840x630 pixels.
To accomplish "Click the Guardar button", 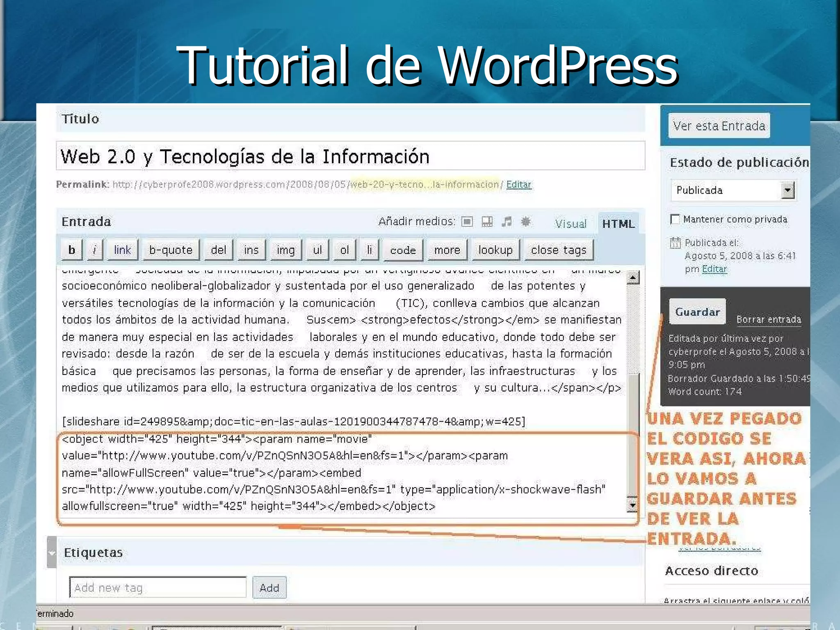I will click(x=697, y=312).
